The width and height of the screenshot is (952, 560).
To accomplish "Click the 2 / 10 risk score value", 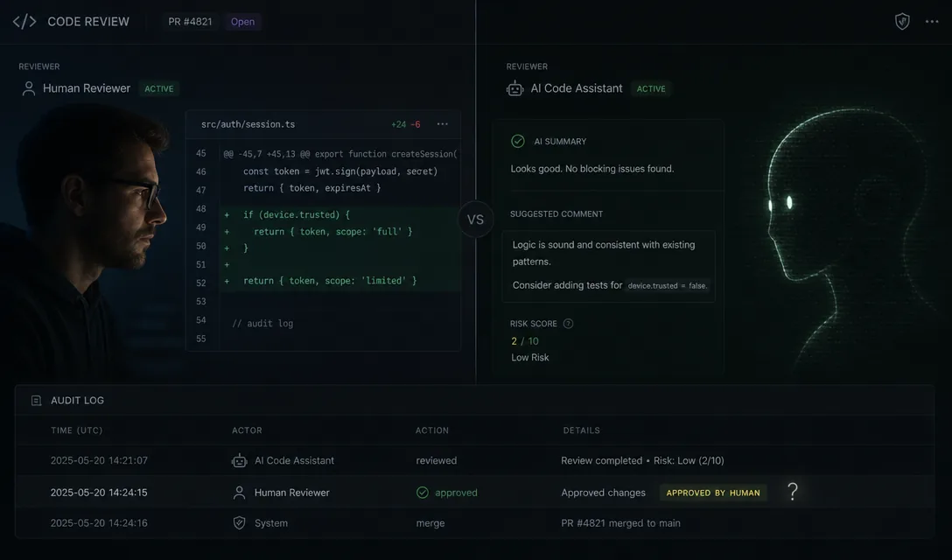I will click(525, 341).
